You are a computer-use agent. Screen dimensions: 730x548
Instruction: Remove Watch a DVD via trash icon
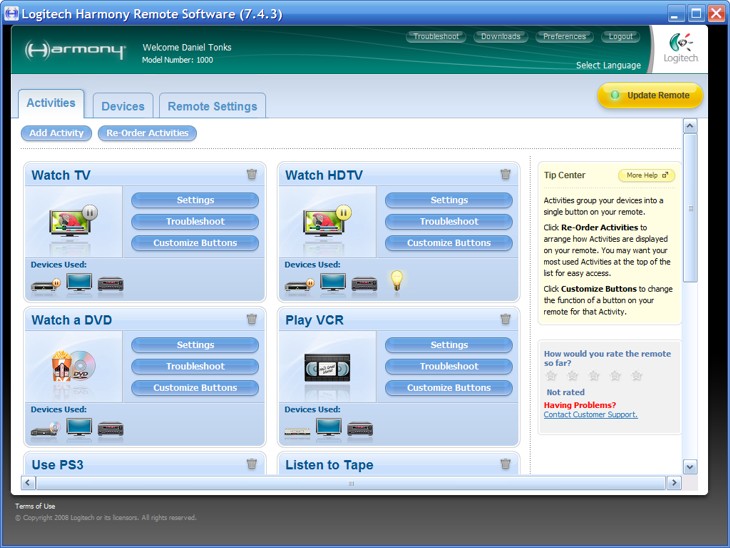[x=252, y=319]
